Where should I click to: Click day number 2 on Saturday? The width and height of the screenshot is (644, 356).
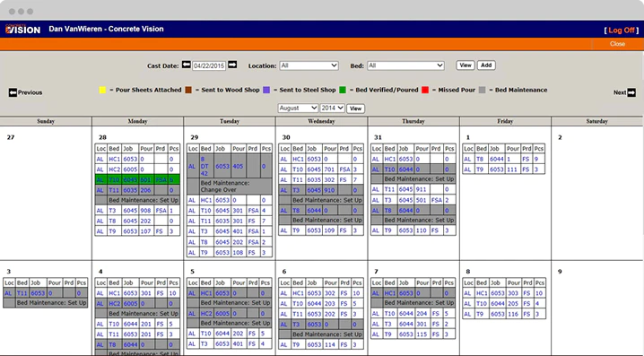click(560, 137)
